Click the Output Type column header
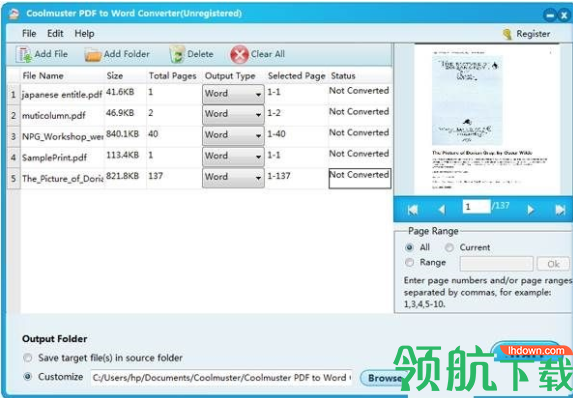 (x=230, y=76)
